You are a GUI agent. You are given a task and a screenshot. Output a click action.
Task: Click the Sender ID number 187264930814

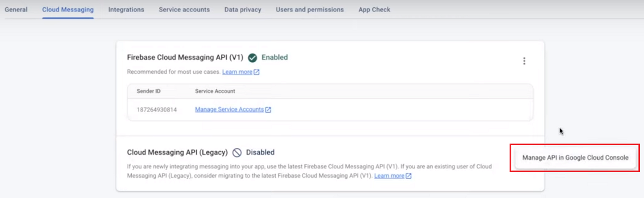click(x=156, y=110)
